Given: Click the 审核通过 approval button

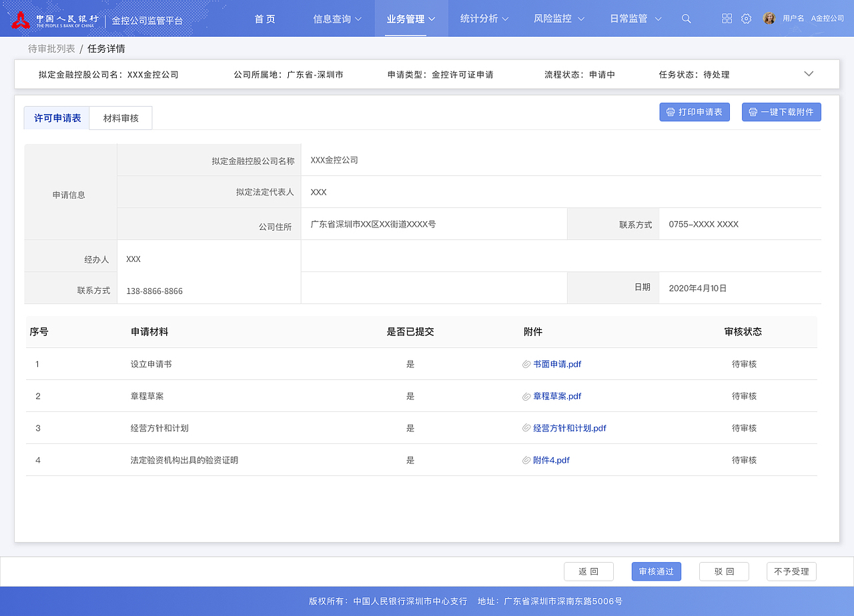Looking at the screenshot, I should (656, 571).
